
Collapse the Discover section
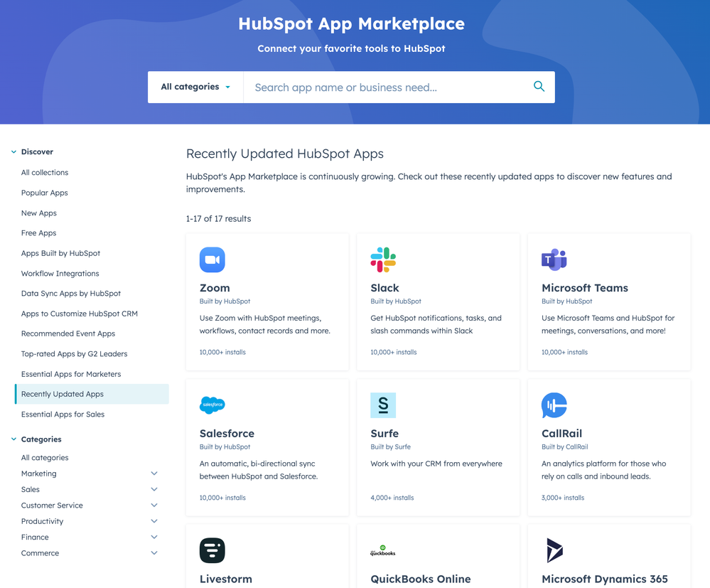pos(13,151)
